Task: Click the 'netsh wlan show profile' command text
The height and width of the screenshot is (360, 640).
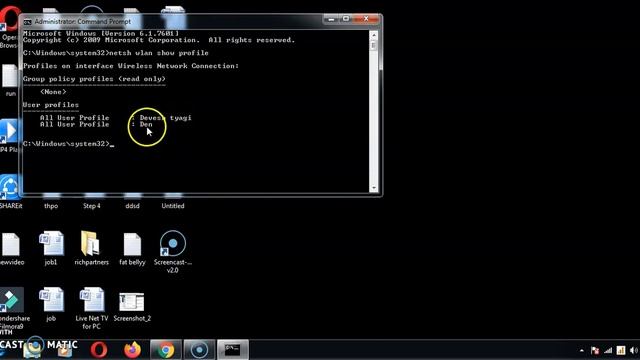Action: pos(159,53)
